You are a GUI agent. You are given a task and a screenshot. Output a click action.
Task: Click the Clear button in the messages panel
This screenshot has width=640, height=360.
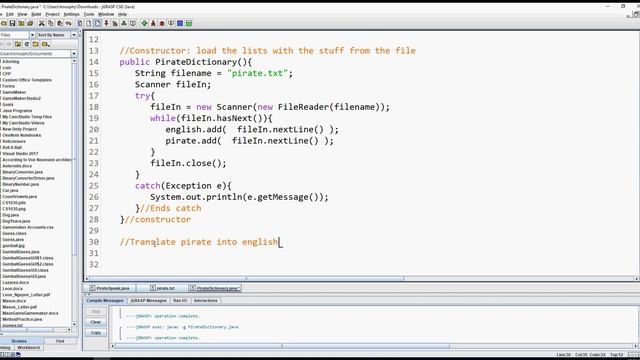(x=96, y=322)
